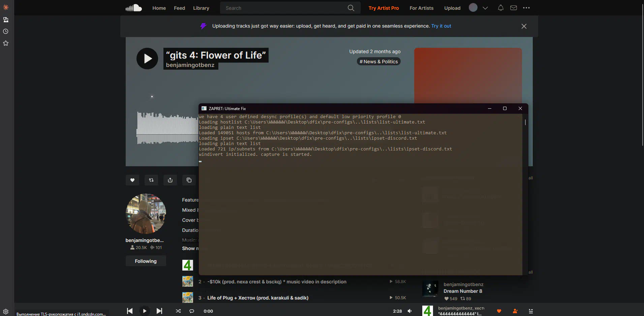Open the next up queue icon
Image resolution: width=644 pixels, height=316 pixels.
tap(531, 311)
